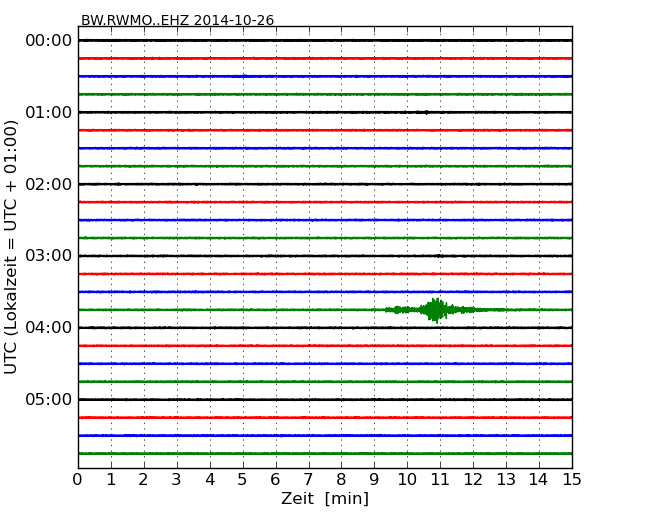This screenshot has height=520, width=650.
Task: Click the 04:00 time label
Action: coord(49,328)
